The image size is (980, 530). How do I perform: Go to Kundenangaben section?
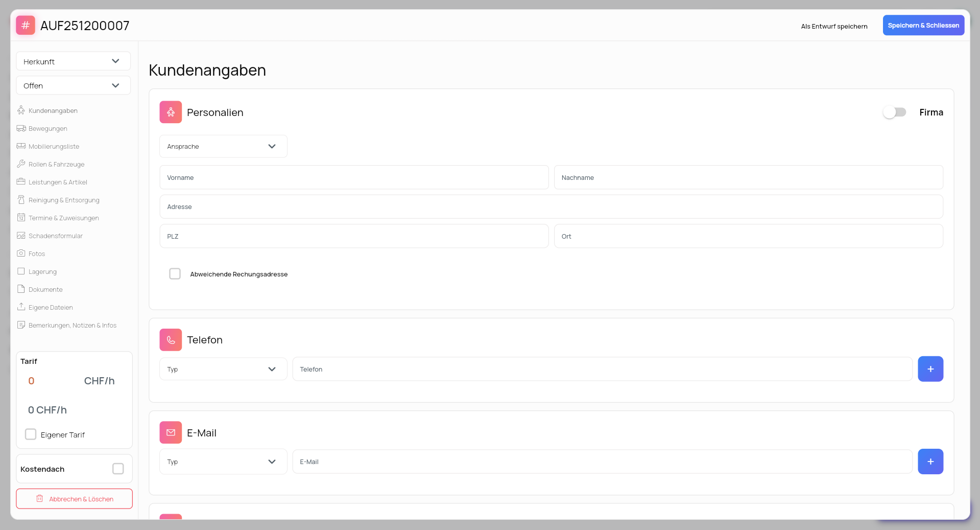tap(53, 111)
